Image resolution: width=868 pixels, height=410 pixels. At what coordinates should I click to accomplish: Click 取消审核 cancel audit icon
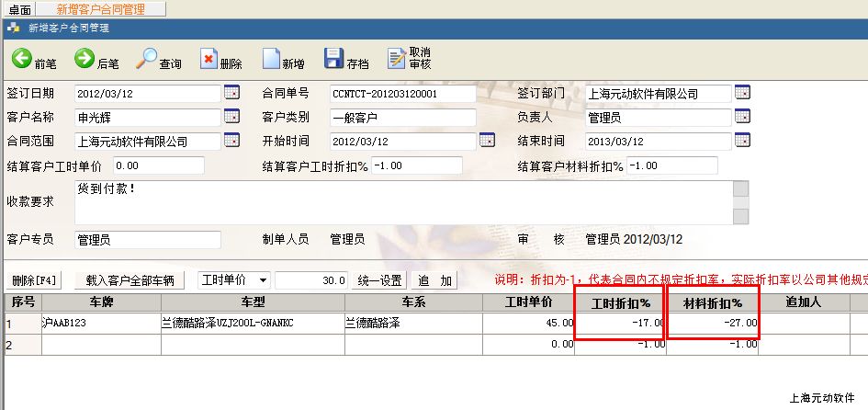click(397, 60)
